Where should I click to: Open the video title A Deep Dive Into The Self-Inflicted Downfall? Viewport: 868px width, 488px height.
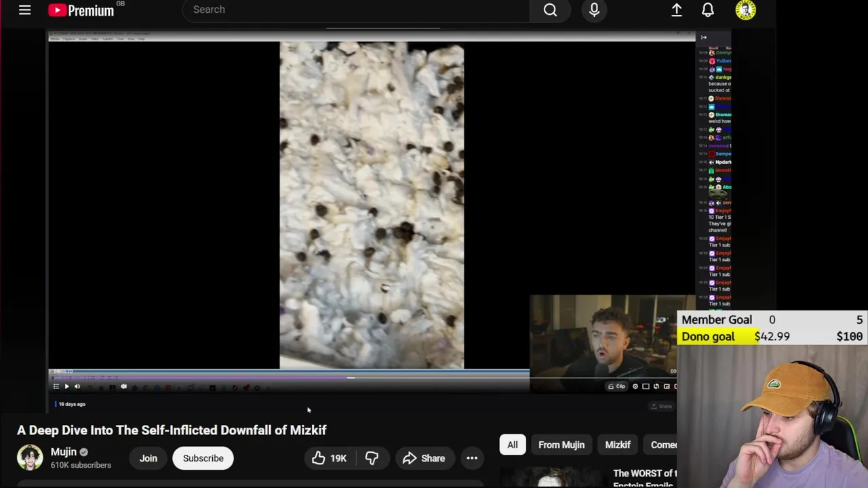(x=172, y=430)
